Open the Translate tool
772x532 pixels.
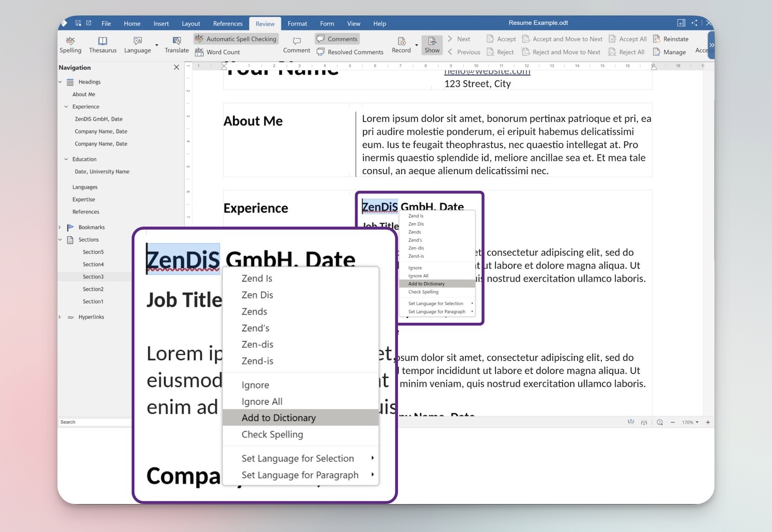(x=176, y=44)
